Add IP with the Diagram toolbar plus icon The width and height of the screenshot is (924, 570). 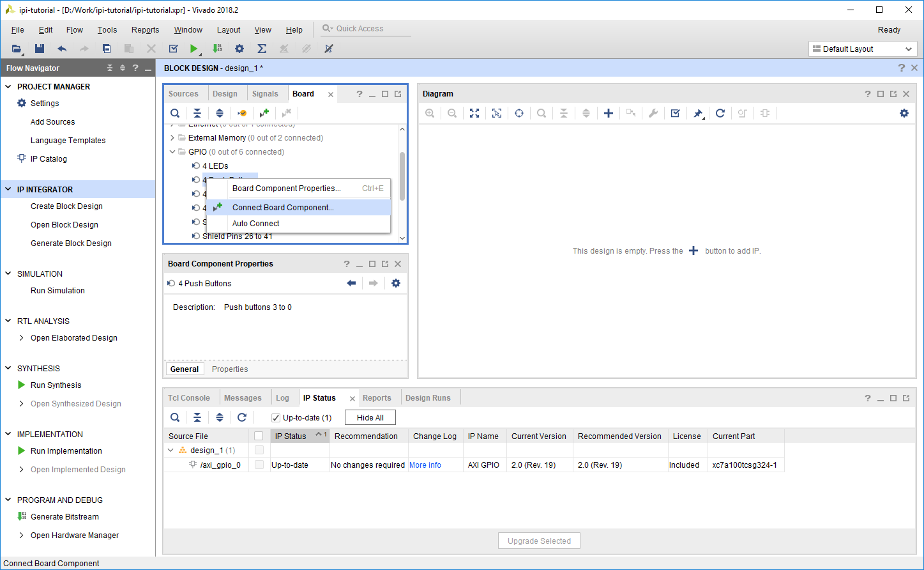(609, 113)
